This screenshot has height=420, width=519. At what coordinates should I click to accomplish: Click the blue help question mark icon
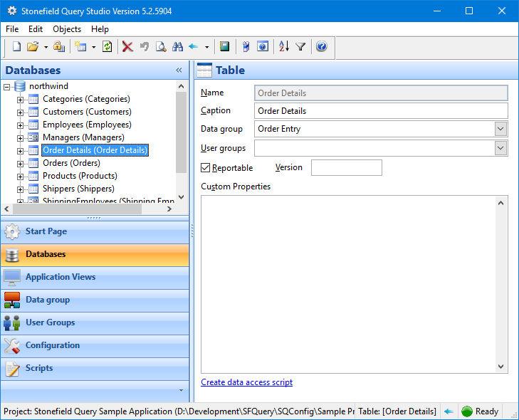[321, 47]
